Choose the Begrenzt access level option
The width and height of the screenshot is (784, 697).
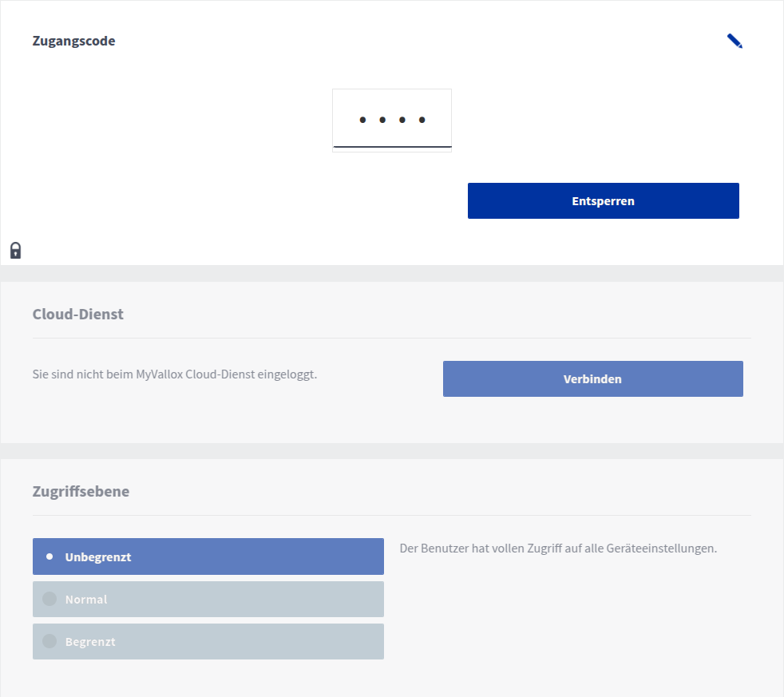(208, 641)
